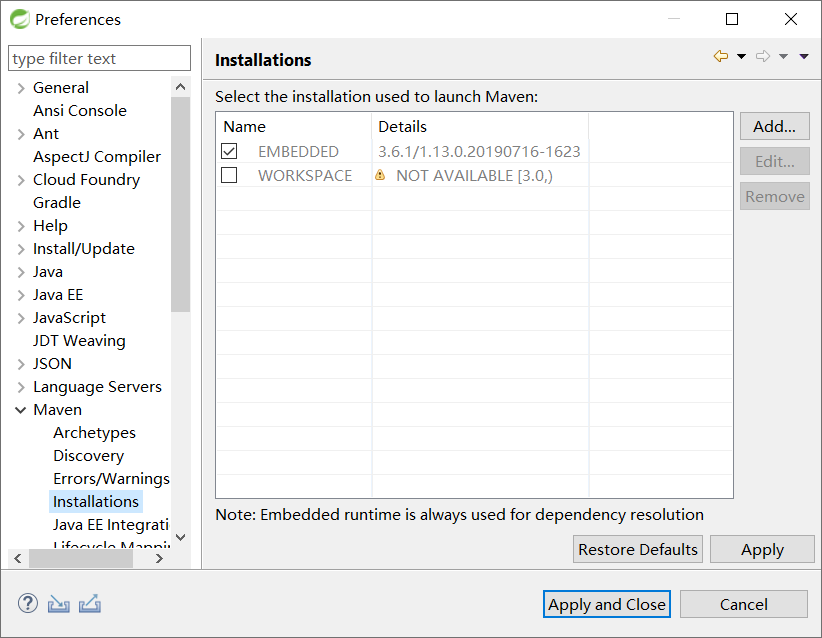Toggle the EMBEDDED installation checkbox
Screen dimensions: 822x638
coord(229,151)
